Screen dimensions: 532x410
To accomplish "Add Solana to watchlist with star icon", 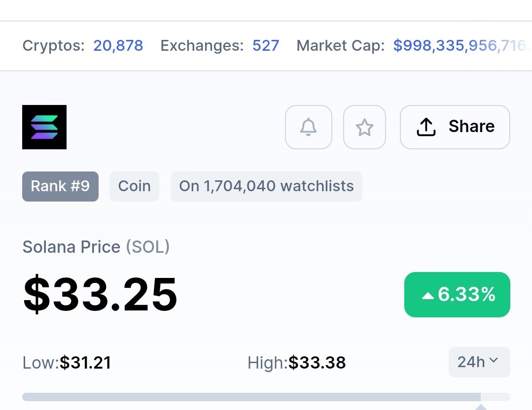I will click(x=364, y=127).
